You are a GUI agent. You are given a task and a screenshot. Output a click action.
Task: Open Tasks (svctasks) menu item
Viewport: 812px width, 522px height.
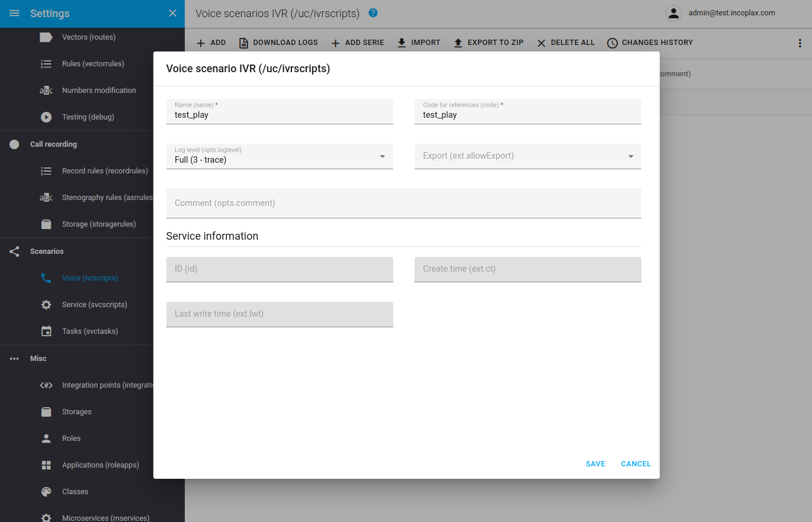[90, 331]
